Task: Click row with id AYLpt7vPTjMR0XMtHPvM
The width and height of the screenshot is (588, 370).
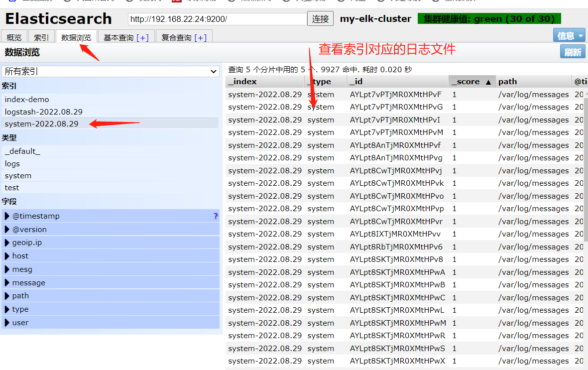Action: [405, 132]
